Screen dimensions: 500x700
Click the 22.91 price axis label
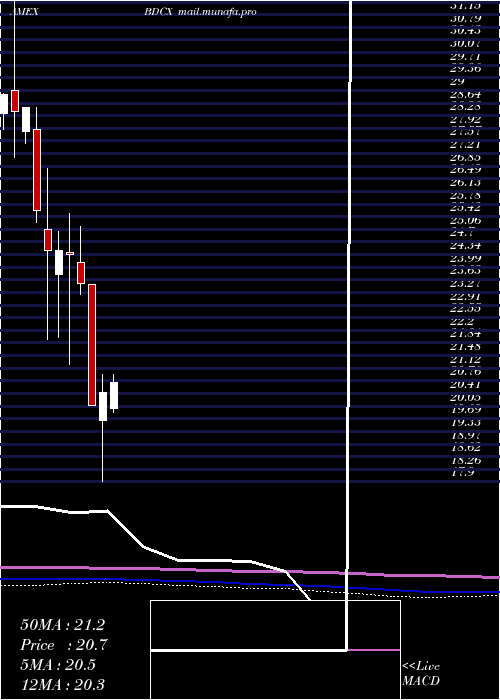coord(466,296)
